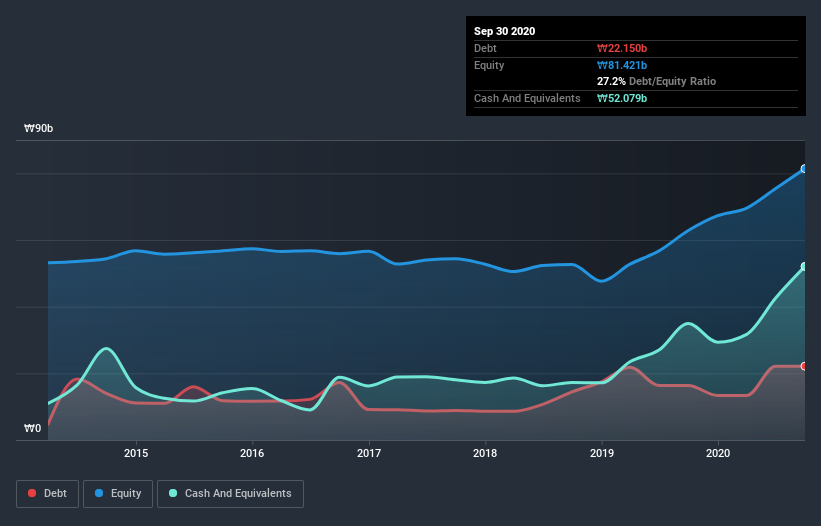Image resolution: width=821 pixels, height=526 pixels.
Task: Click the 2016 x-axis label
Action: click(252, 453)
